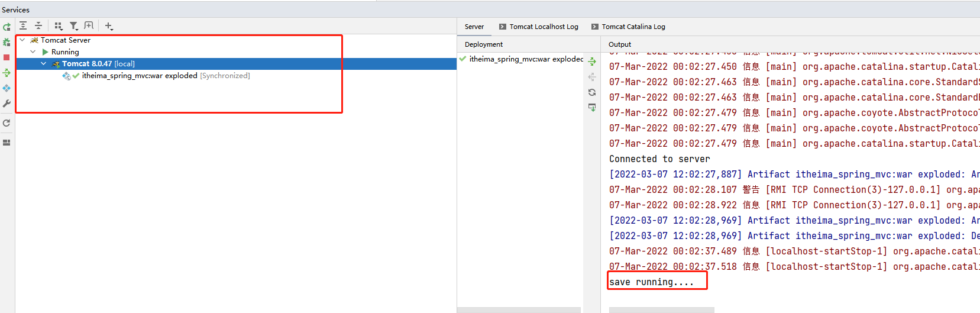Click the Deployment column header

[x=484, y=44]
